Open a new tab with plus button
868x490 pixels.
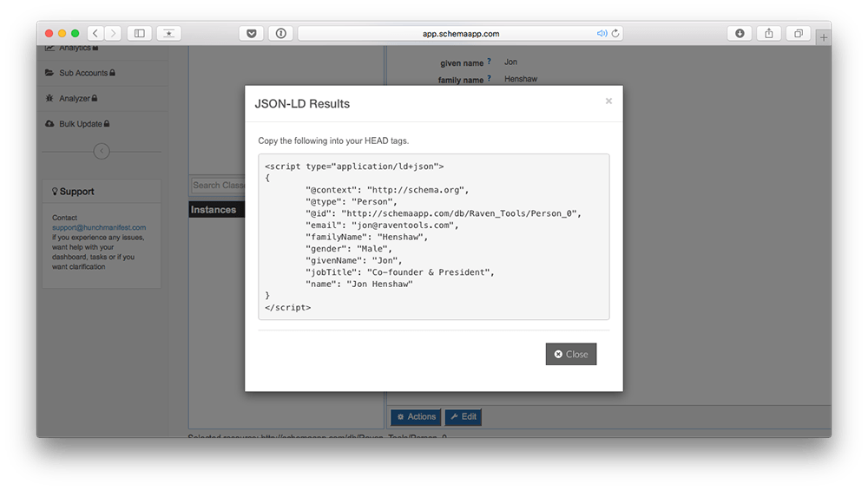coord(824,37)
